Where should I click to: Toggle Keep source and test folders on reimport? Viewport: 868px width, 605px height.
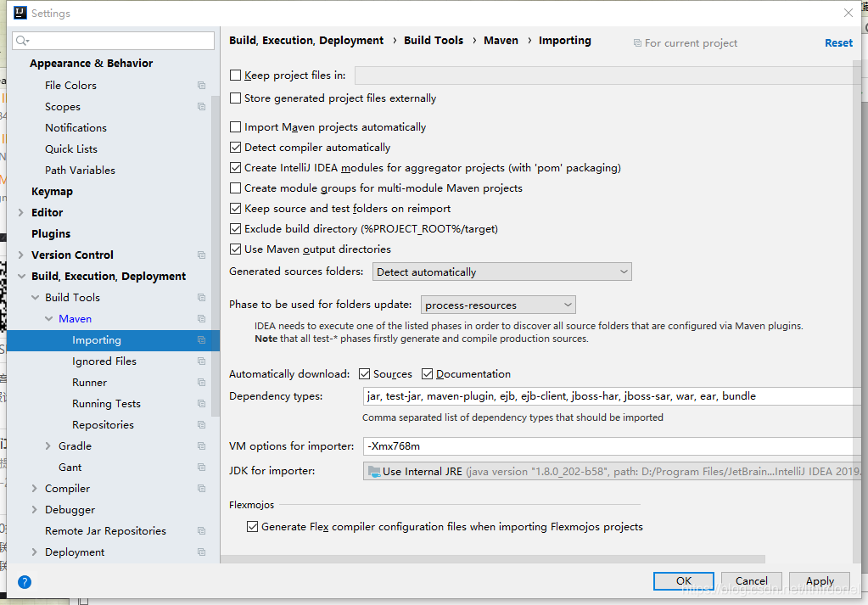coord(235,208)
